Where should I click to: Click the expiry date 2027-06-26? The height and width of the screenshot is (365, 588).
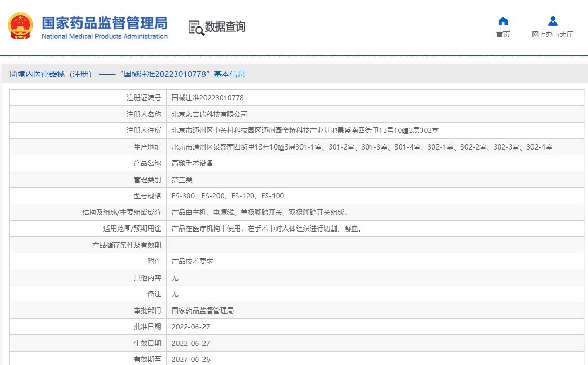(x=190, y=359)
